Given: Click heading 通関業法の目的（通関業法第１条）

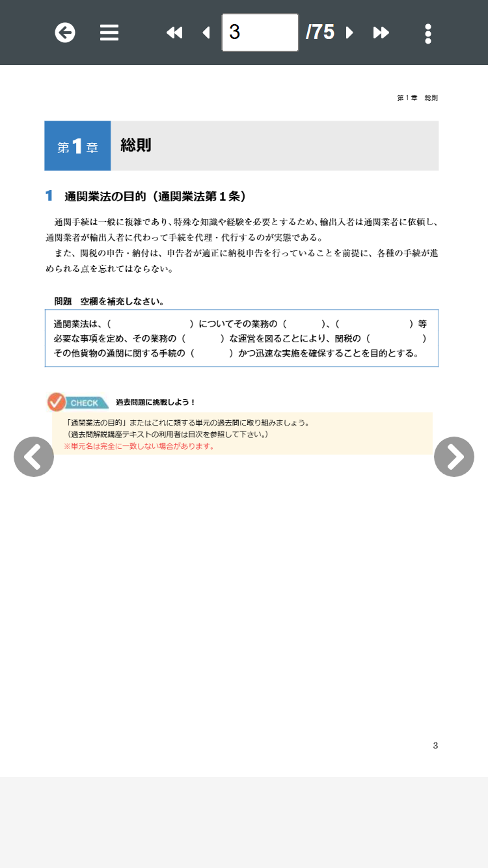Looking at the screenshot, I should pos(156,196).
